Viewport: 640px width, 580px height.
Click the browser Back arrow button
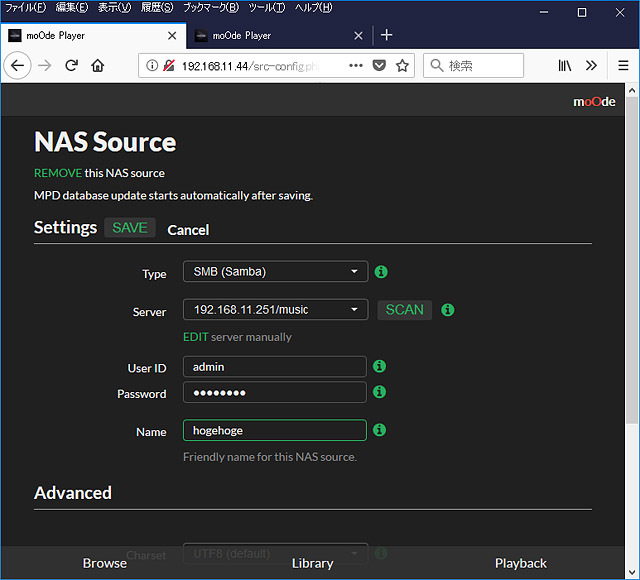(x=17, y=65)
